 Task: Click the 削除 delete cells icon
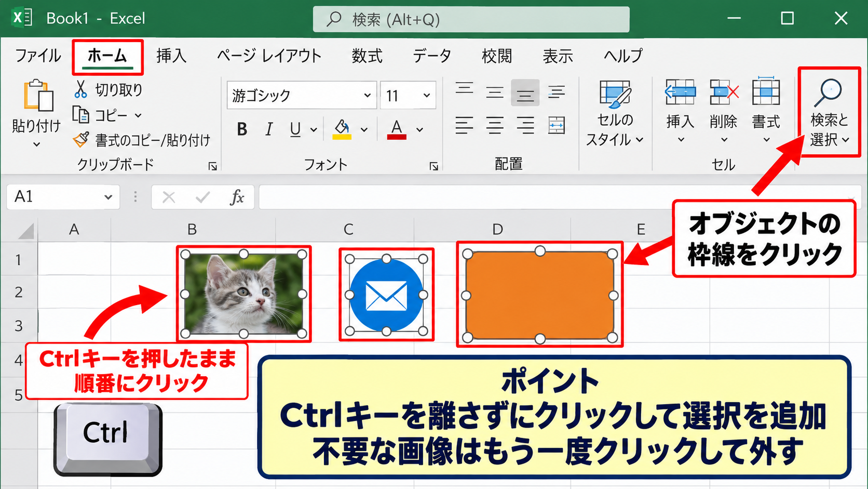pyautogui.click(x=724, y=92)
